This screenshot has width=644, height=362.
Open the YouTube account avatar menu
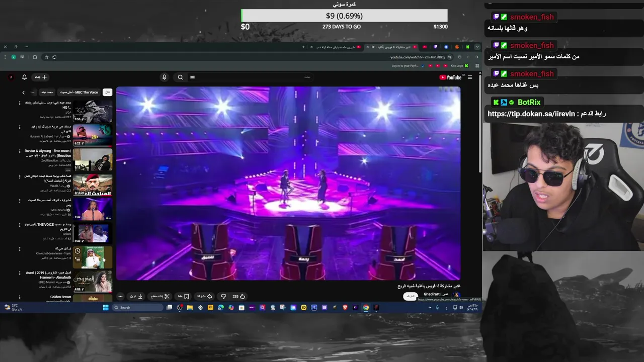click(x=11, y=77)
